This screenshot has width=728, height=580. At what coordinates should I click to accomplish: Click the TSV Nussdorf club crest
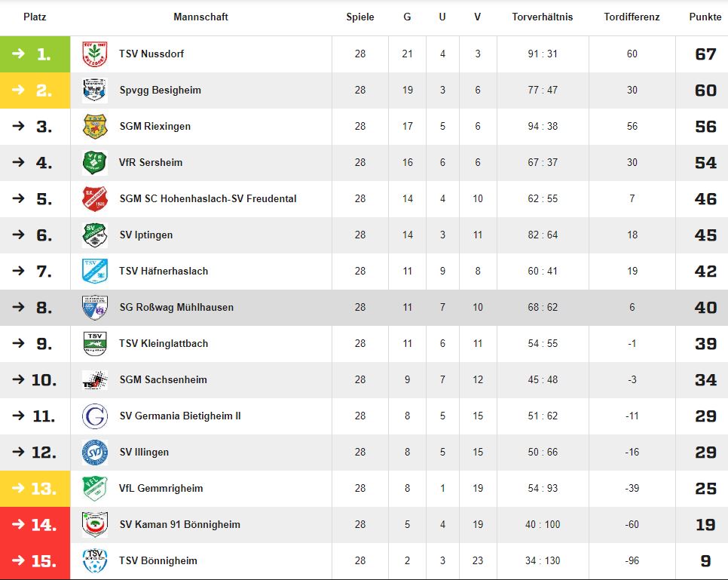[x=95, y=54]
